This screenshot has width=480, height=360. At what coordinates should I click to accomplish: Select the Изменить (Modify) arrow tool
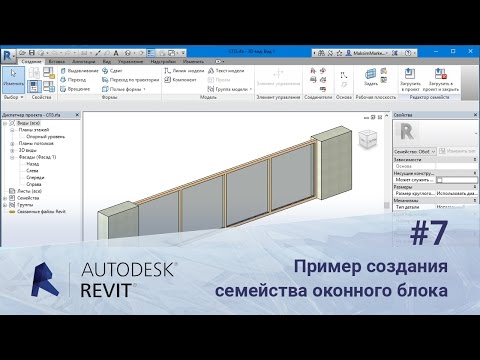13,79
